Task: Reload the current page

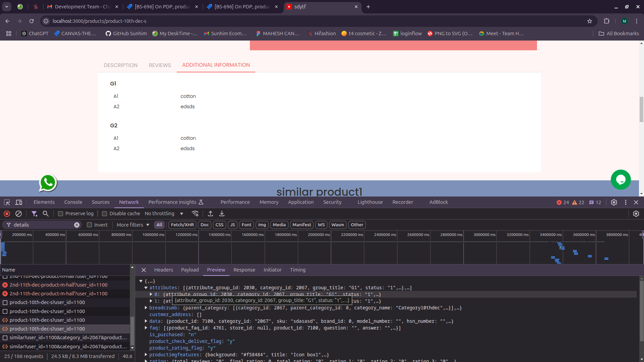Action: point(32,21)
